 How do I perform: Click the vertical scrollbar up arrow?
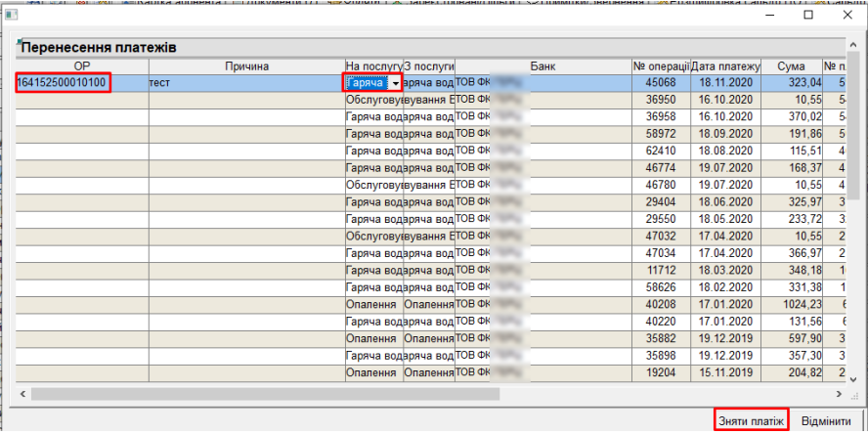pos(852,42)
